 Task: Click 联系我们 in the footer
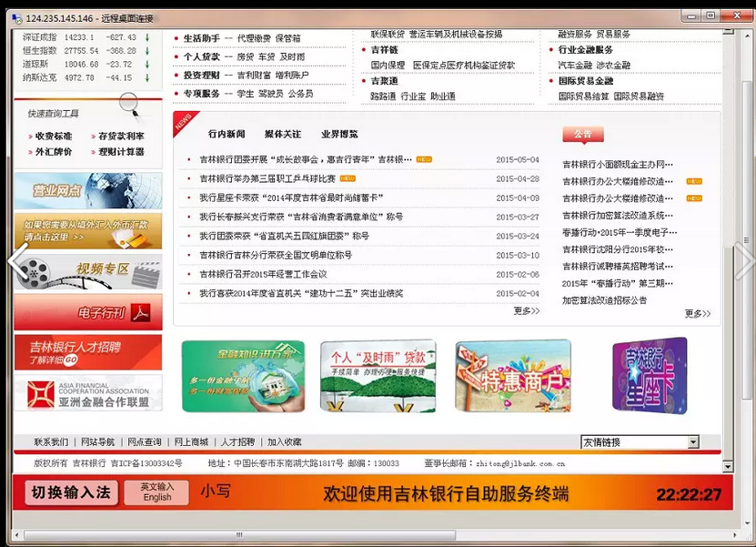tap(51, 441)
